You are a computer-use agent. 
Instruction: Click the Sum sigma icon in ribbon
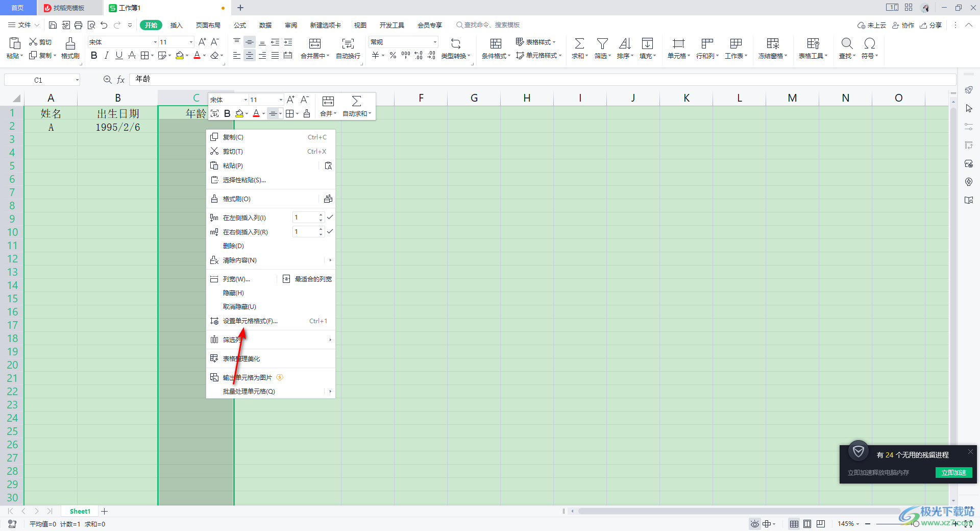[x=579, y=43]
